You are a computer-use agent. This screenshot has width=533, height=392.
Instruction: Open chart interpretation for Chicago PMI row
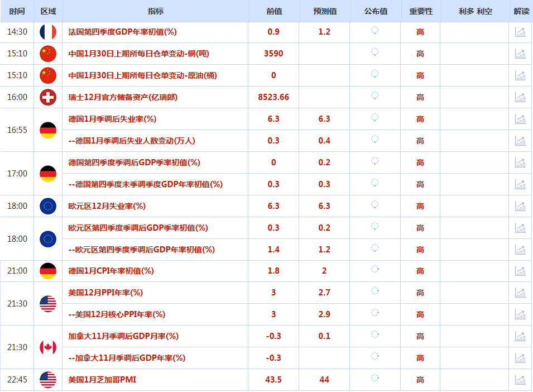(520, 379)
